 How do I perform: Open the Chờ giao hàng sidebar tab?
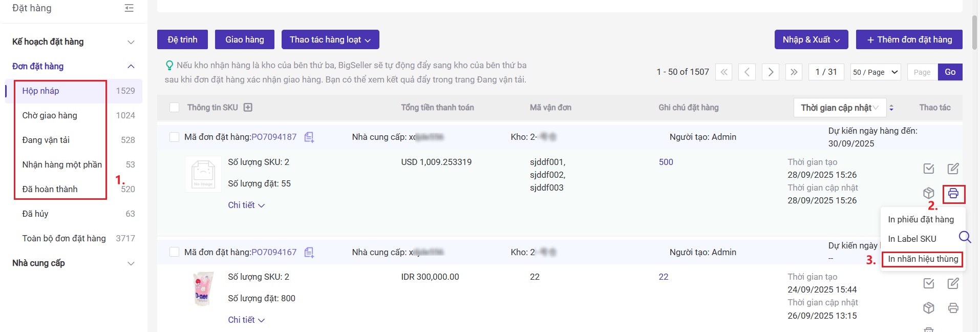(50, 116)
